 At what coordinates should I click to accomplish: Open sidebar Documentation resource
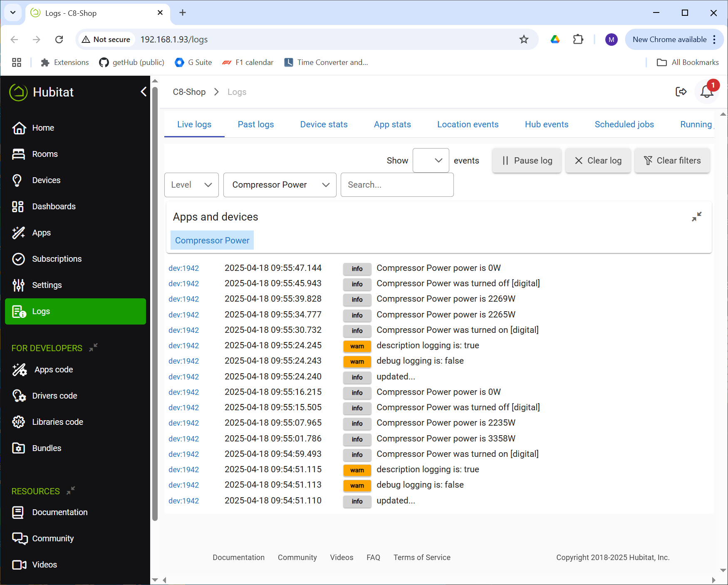pos(75,512)
